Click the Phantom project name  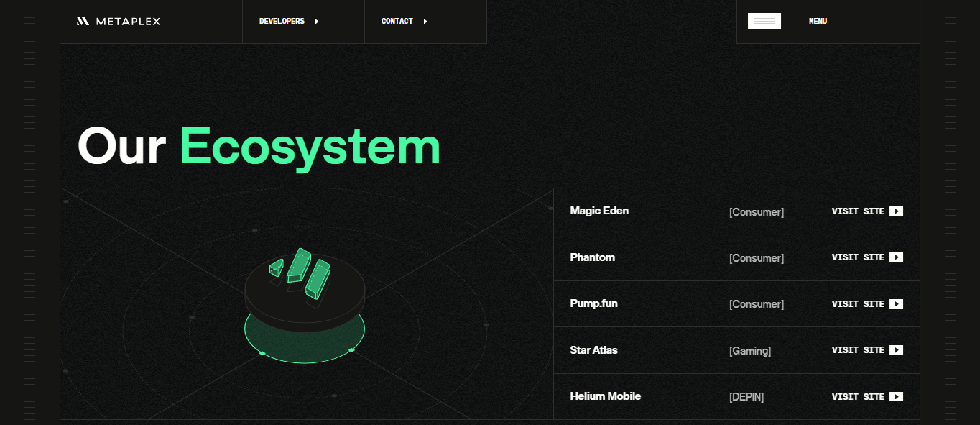592,257
